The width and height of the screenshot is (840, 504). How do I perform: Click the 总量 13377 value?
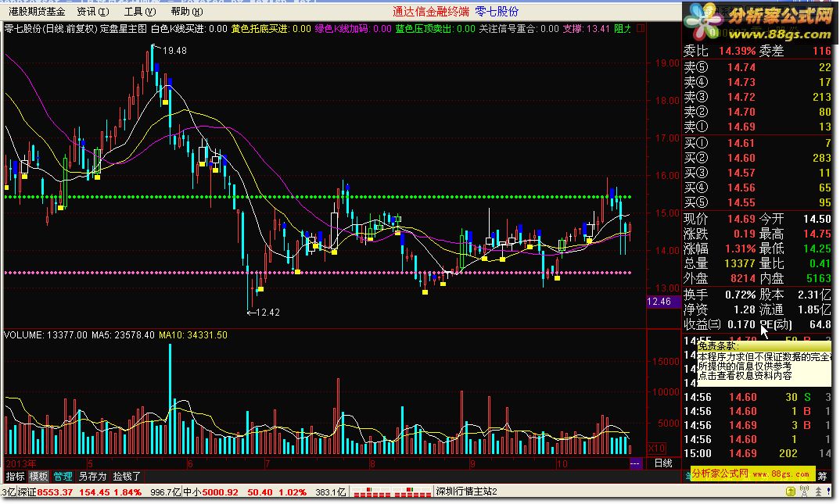(739, 264)
